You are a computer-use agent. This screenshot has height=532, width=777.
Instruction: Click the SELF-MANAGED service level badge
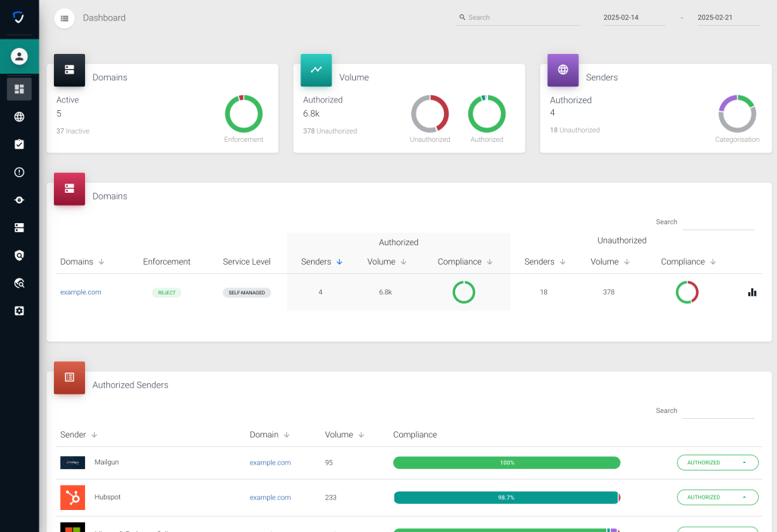pyautogui.click(x=247, y=292)
